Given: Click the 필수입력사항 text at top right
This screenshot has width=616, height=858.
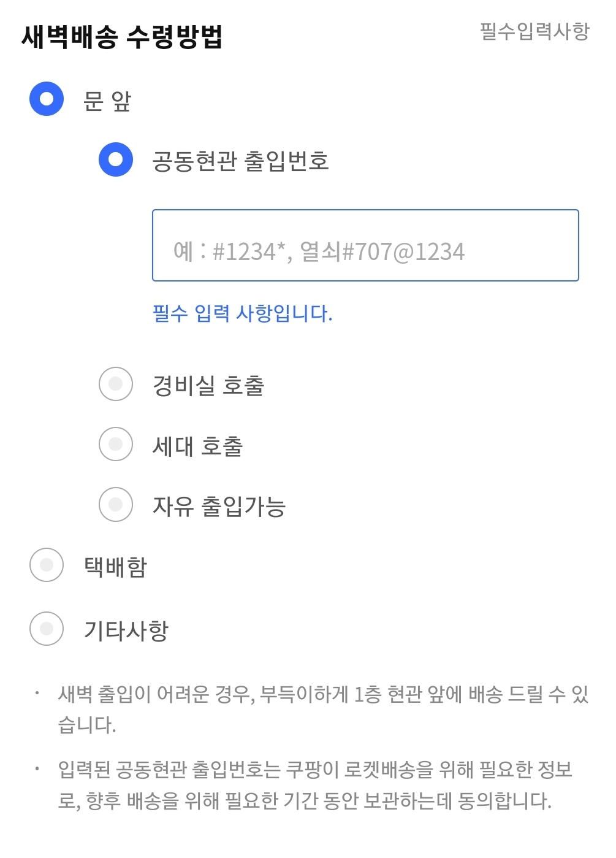Looking at the screenshot, I should coord(534,31).
